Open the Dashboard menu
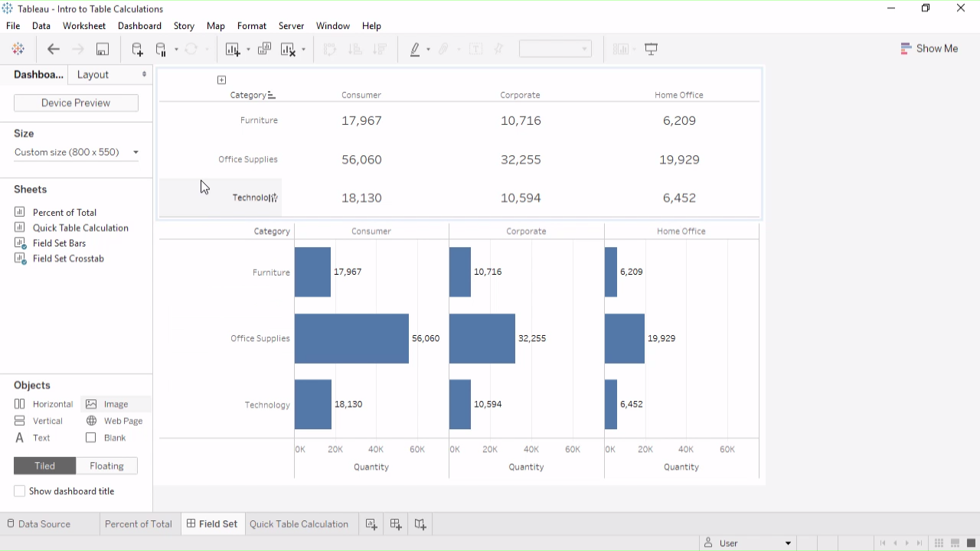The height and width of the screenshot is (551, 980). [x=139, y=26]
